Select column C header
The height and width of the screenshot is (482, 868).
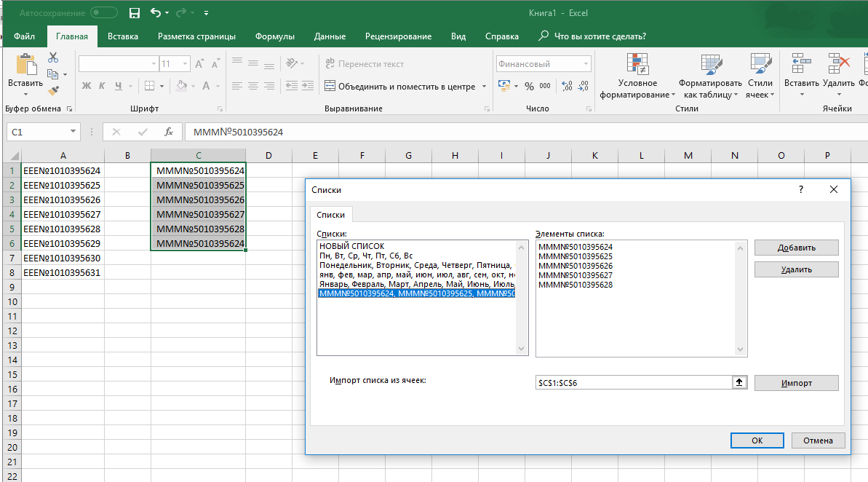coord(198,155)
